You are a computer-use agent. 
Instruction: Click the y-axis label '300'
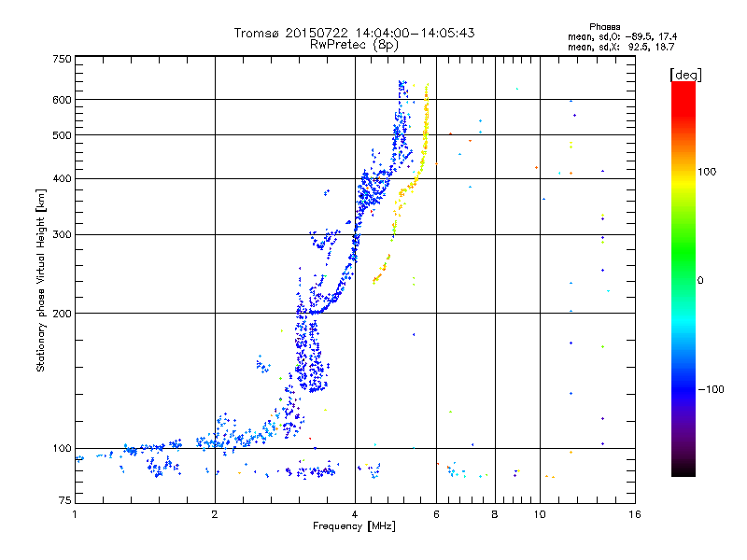tap(62, 234)
